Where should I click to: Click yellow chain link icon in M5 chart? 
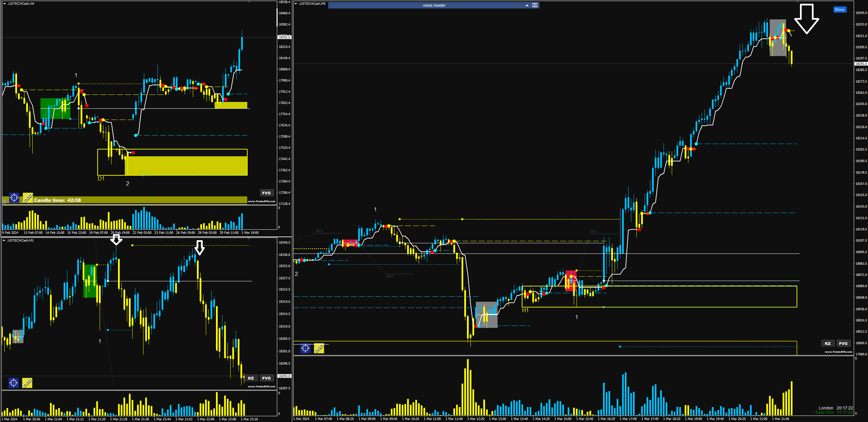point(319,348)
